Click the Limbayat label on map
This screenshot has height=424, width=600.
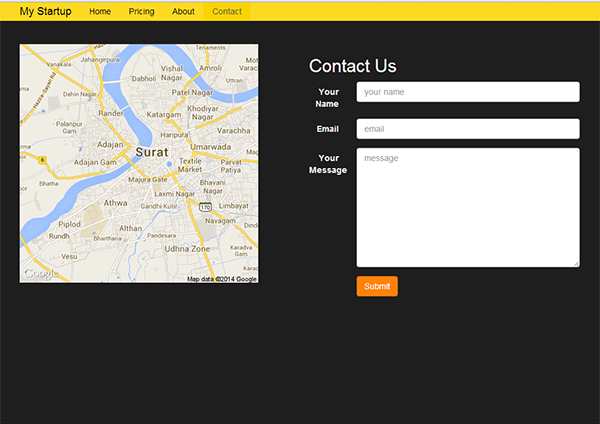tap(233, 206)
